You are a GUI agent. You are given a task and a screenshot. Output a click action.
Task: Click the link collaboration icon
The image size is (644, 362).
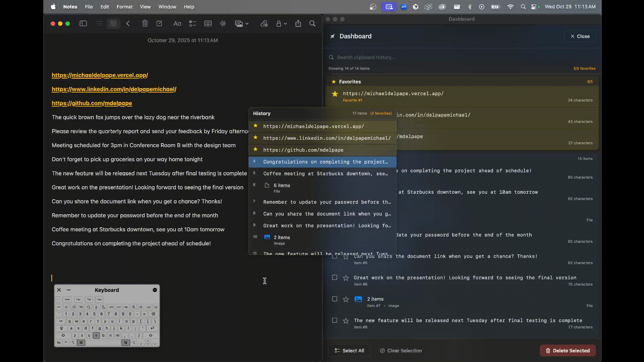click(264, 23)
